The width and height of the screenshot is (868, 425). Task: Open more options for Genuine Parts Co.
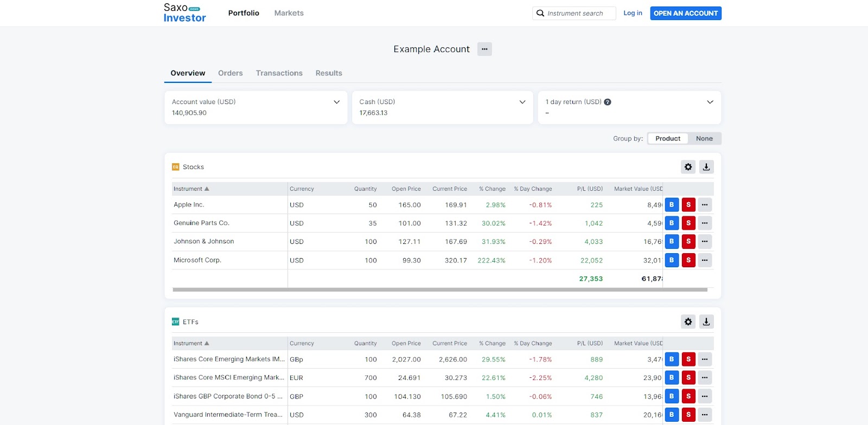tap(705, 223)
